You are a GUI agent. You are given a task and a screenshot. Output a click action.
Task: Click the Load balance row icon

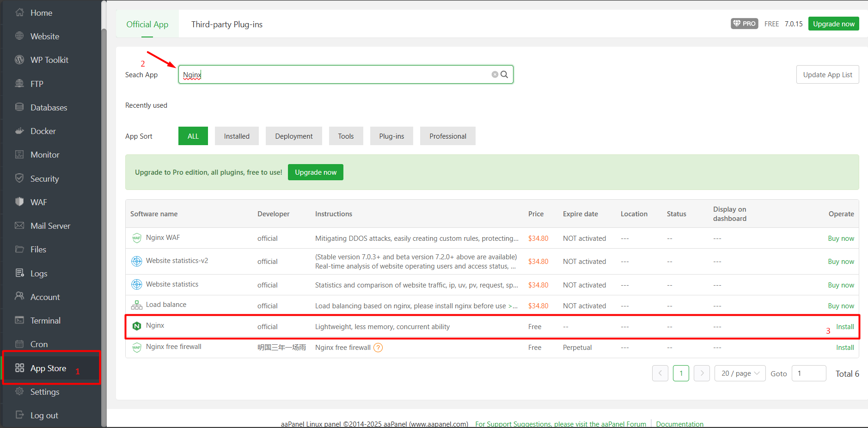pos(137,305)
